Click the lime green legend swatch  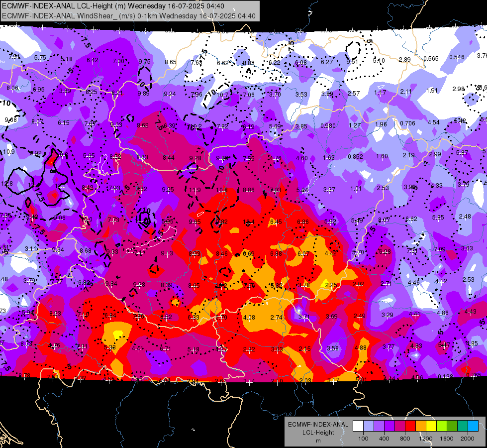442,426
